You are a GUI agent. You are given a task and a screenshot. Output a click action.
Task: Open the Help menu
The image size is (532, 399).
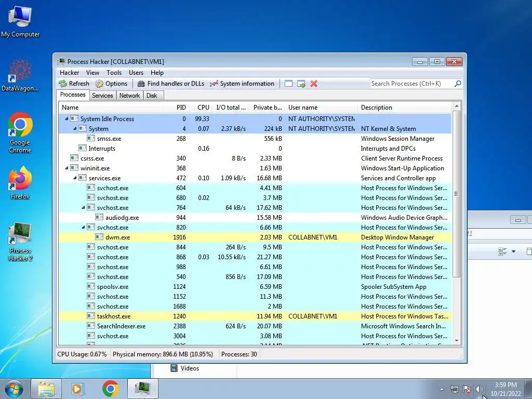tap(157, 73)
